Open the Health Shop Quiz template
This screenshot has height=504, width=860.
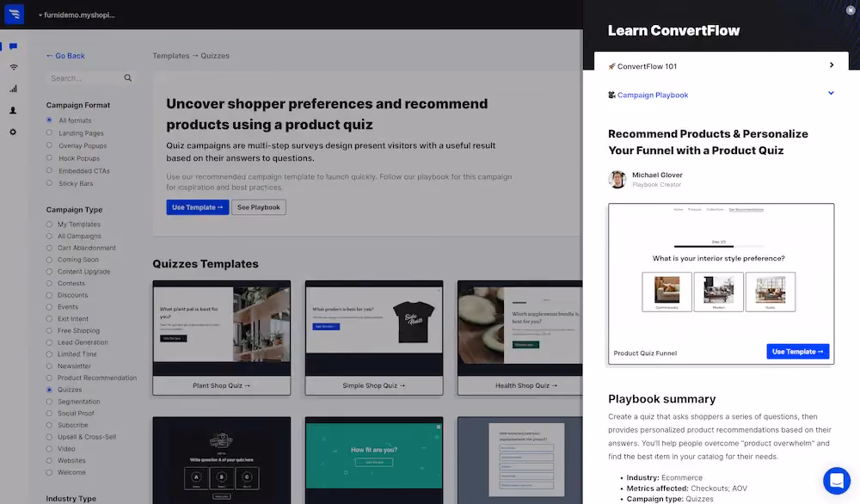click(x=520, y=338)
